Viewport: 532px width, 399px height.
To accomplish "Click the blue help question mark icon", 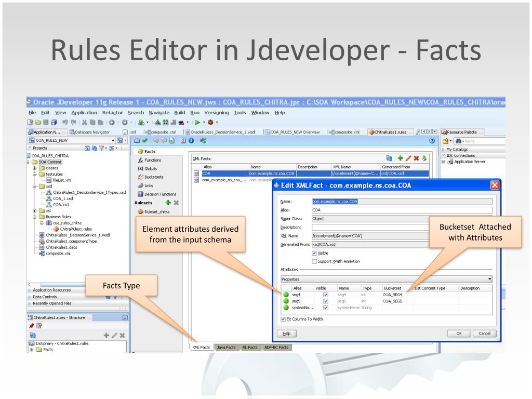I will tap(432, 140).
